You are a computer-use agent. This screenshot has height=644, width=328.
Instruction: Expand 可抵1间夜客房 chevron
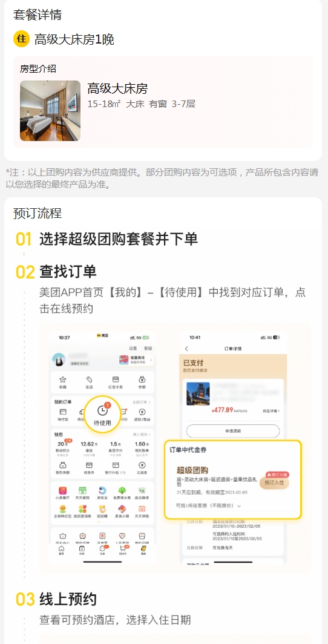click(x=239, y=506)
